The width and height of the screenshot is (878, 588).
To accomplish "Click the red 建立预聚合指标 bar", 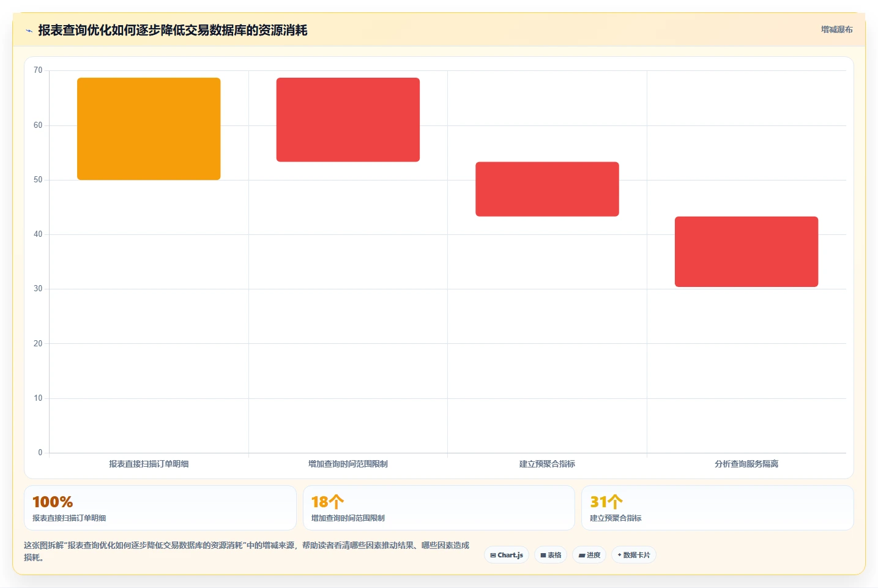I will (x=547, y=189).
